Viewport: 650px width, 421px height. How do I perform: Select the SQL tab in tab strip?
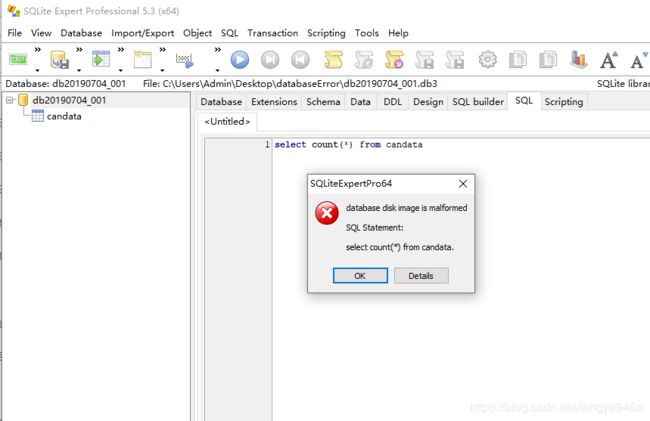(x=524, y=101)
